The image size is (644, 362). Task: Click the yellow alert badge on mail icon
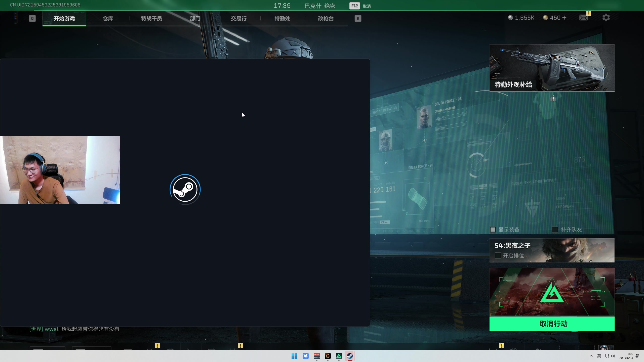(589, 13)
